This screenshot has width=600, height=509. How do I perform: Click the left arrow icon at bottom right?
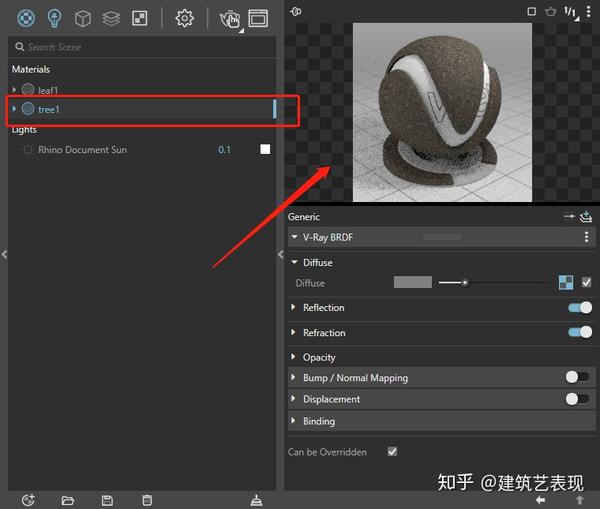pos(540,500)
